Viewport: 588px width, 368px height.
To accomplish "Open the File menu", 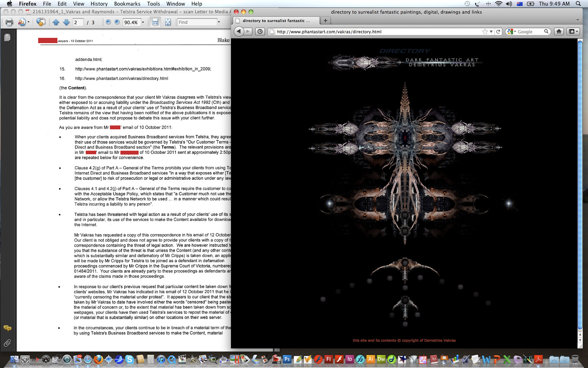I will [47, 4].
